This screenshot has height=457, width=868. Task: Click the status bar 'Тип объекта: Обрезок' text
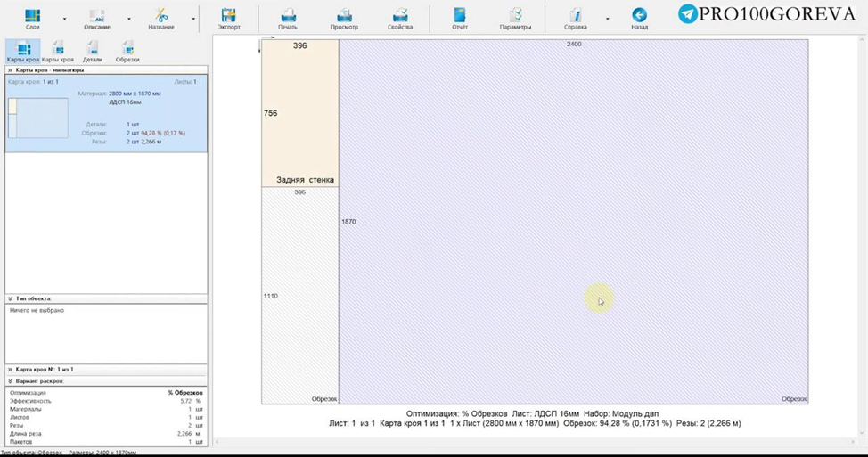click(32, 453)
